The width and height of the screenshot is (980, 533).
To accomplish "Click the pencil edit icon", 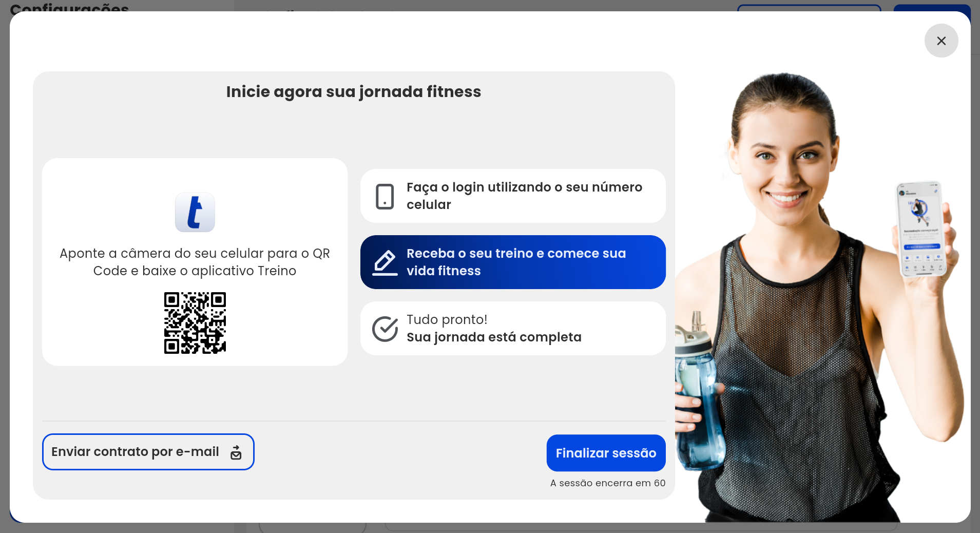I will coord(385,262).
